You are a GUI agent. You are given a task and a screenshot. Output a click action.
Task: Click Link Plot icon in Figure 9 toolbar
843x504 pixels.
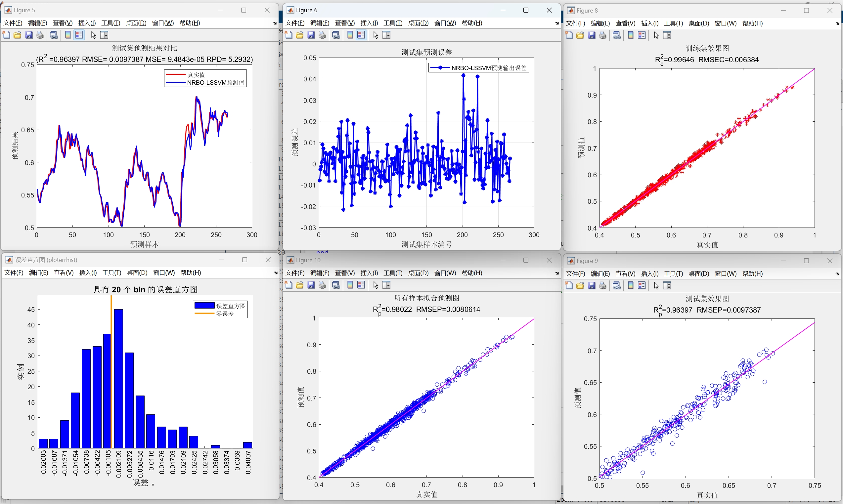pos(616,286)
